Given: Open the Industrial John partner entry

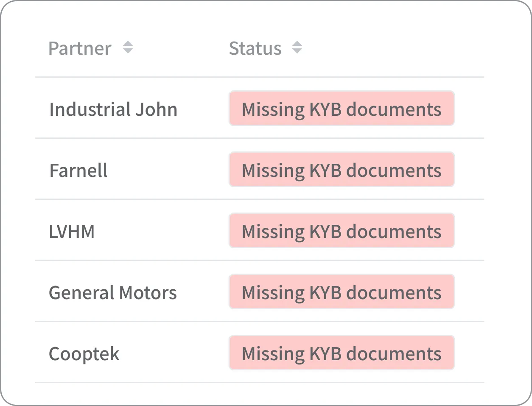Looking at the screenshot, I should point(113,109).
